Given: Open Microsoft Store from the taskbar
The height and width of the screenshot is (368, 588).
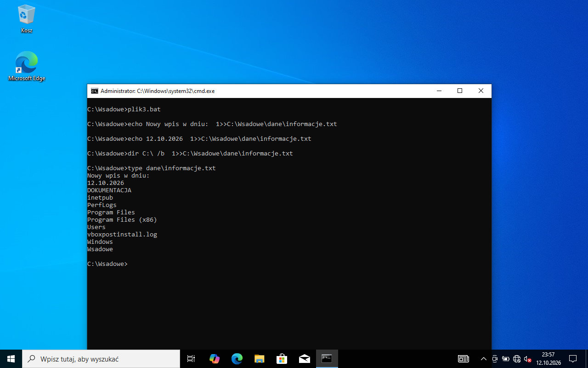Looking at the screenshot, I should pyautogui.click(x=282, y=359).
